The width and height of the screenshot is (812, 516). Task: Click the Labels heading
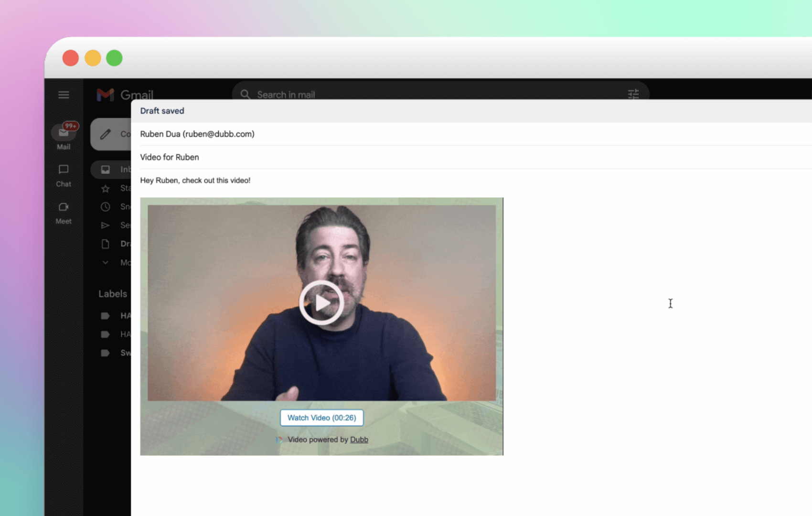pos(113,294)
